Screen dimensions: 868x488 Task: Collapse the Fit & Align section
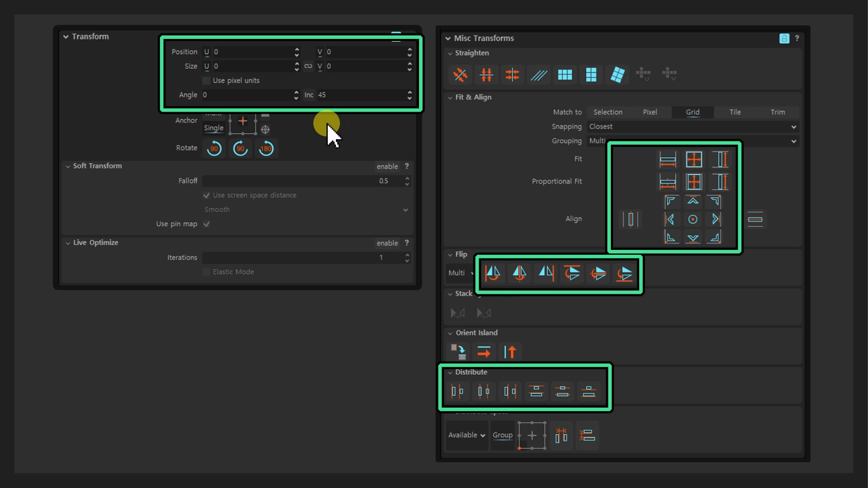coord(450,97)
